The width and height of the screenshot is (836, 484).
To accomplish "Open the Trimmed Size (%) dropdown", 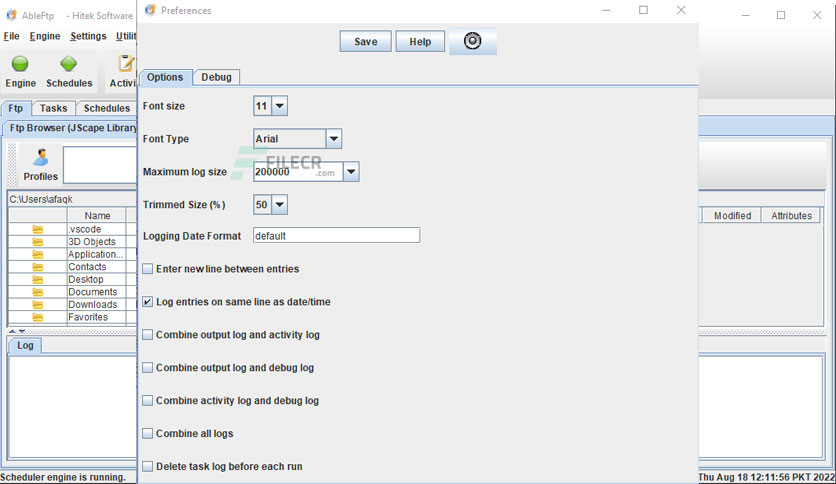I will pyautogui.click(x=279, y=205).
